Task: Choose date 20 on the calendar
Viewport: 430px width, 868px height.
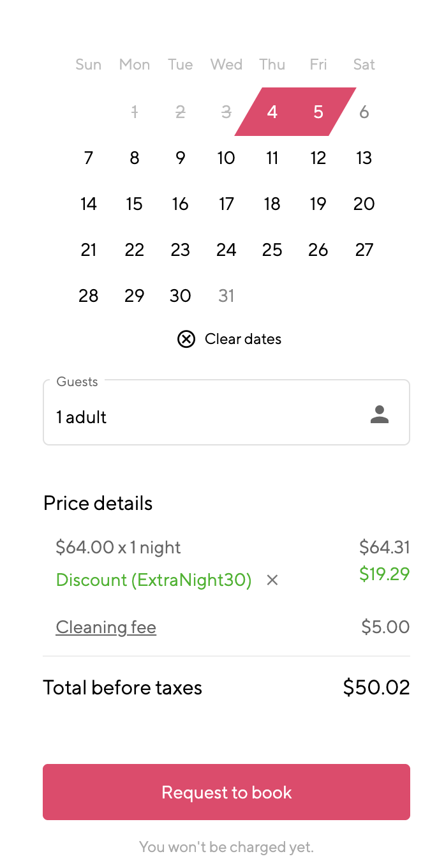Action: click(364, 204)
